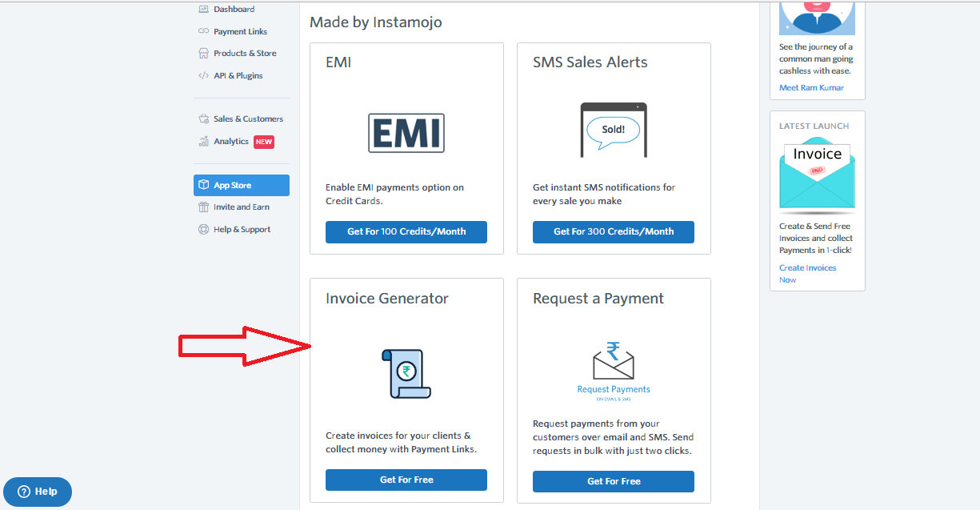Click the SMS Sales Alerts Sold! icon
The image size is (980, 510).
[x=614, y=130]
